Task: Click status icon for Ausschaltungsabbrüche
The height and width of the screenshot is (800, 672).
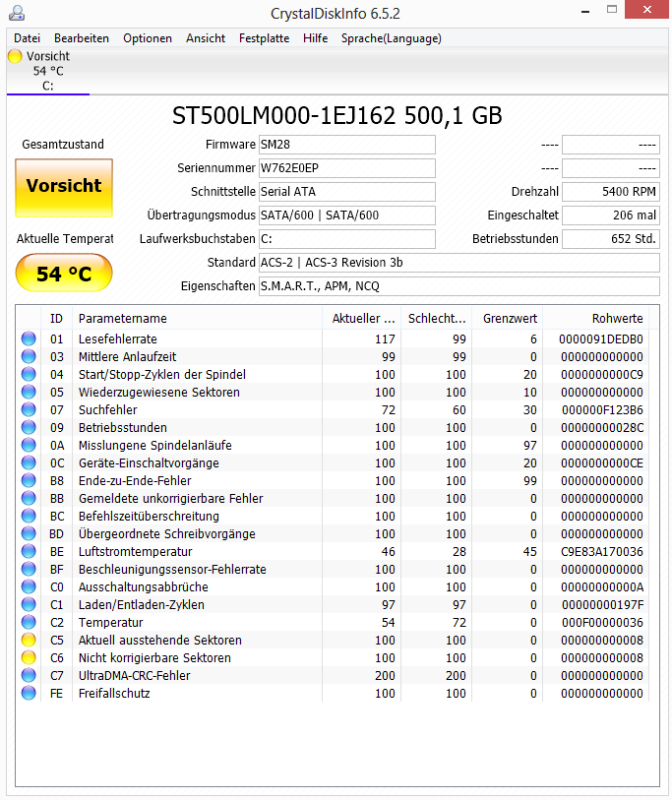Action: click(29, 586)
